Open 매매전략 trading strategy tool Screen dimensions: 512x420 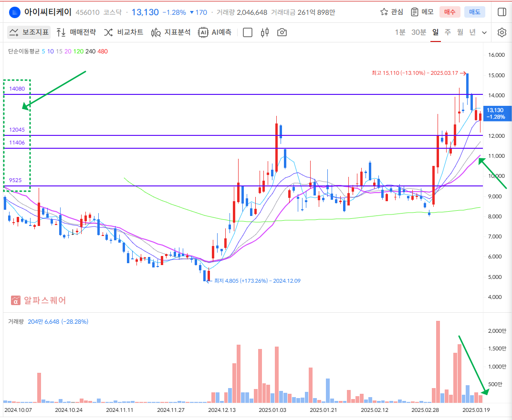(x=76, y=32)
